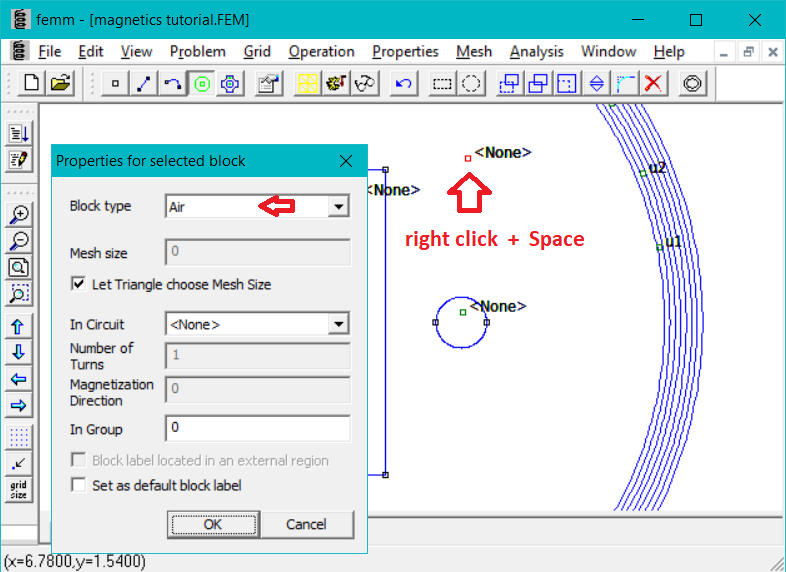786x572 pixels.
Task: Enable Set as default block label
Action: click(79, 486)
